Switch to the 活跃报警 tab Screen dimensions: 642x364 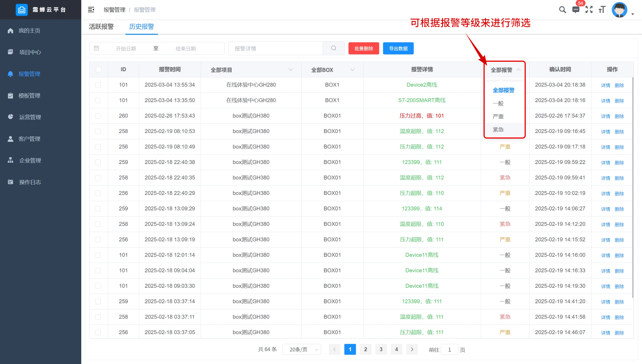[101, 27]
